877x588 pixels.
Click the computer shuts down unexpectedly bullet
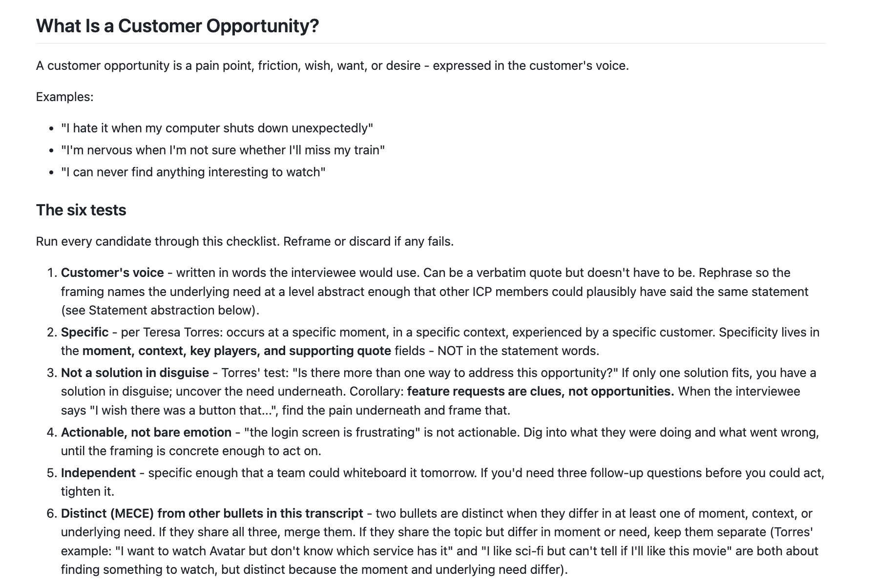[x=217, y=128]
